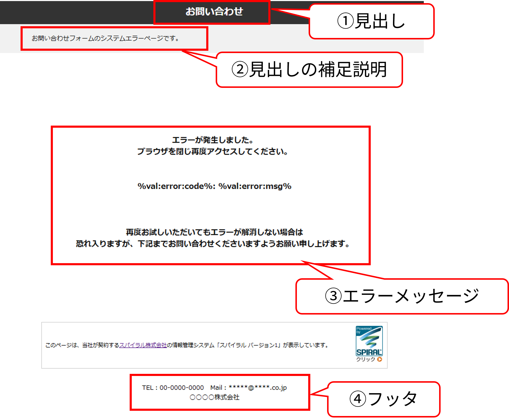Click the ①見出し callout label
The height and width of the screenshot is (420, 509).
pyautogui.click(x=371, y=21)
